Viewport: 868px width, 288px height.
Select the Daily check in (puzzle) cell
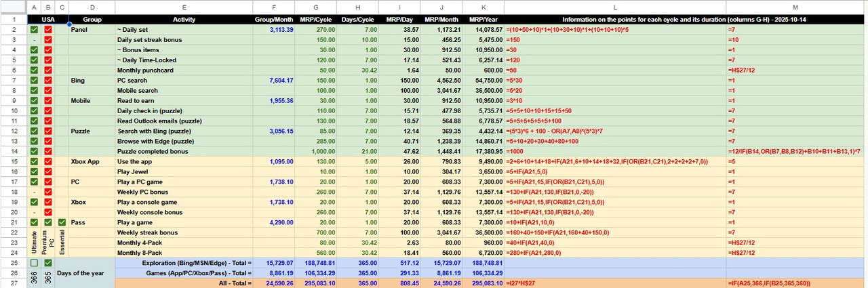[x=184, y=110]
